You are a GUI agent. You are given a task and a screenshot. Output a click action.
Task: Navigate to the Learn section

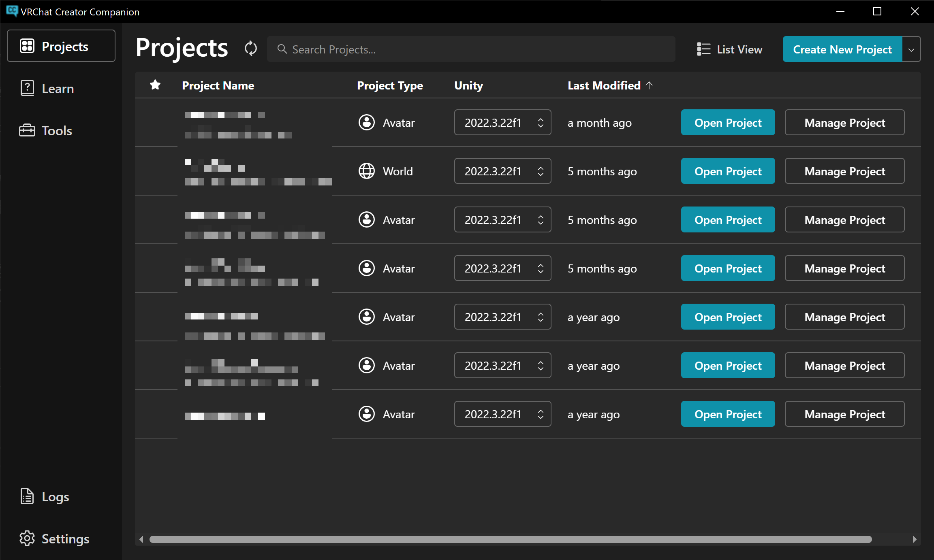pos(58,88)
